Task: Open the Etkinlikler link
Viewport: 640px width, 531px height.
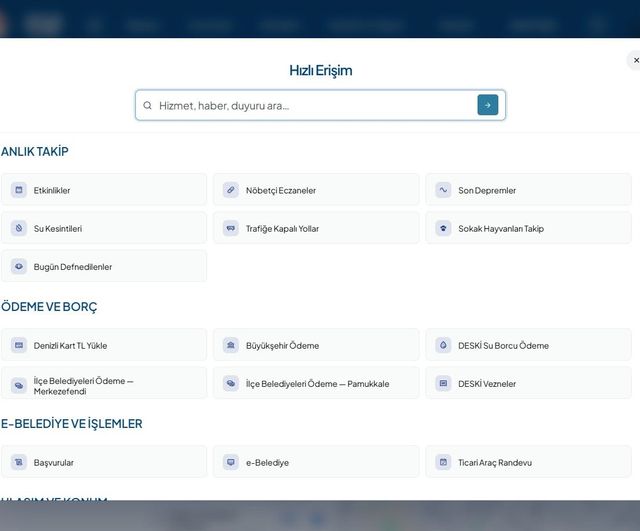Action: coord(104,190)
